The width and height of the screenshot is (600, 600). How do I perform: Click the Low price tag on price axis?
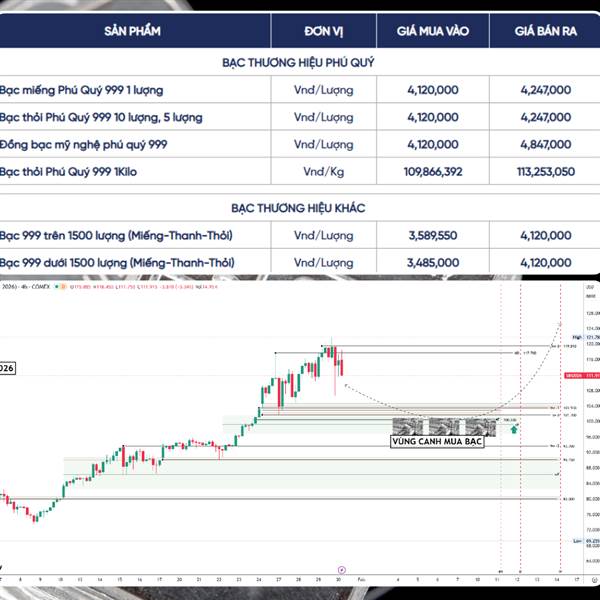[x=587, y=541]
